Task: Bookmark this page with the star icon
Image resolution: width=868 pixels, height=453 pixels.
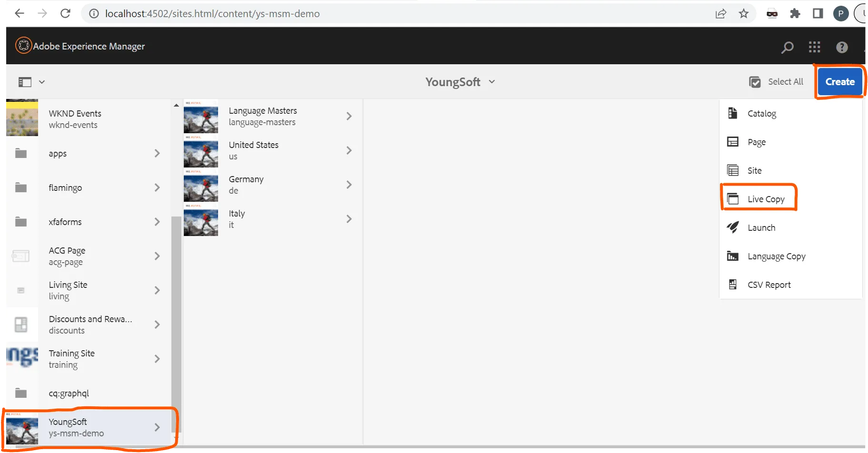Action: [744, 13]
